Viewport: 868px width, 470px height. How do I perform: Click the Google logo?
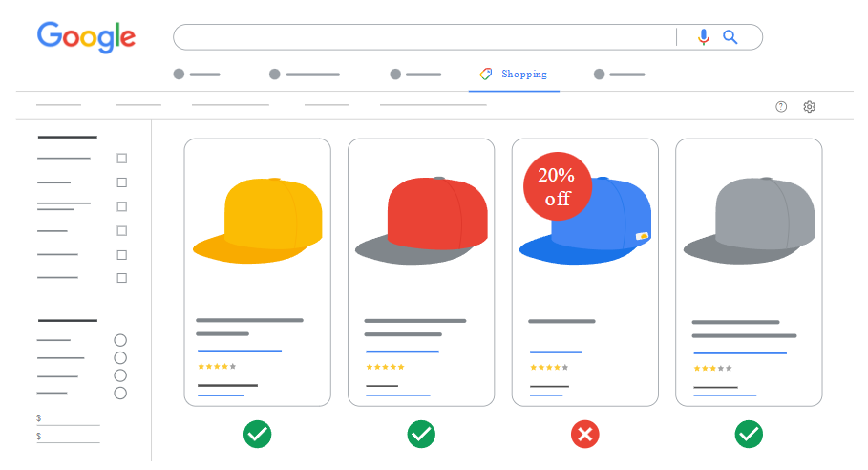click(86, 37)
